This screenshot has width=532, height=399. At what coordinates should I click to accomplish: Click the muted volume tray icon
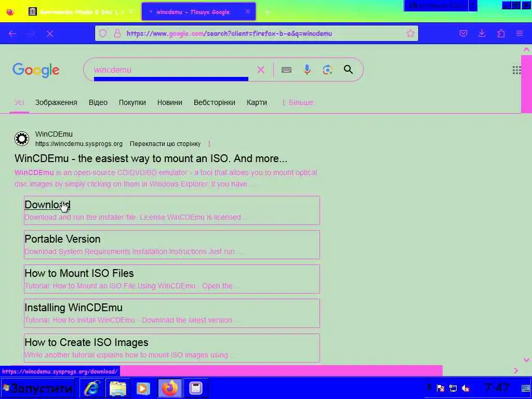(465, 388)
